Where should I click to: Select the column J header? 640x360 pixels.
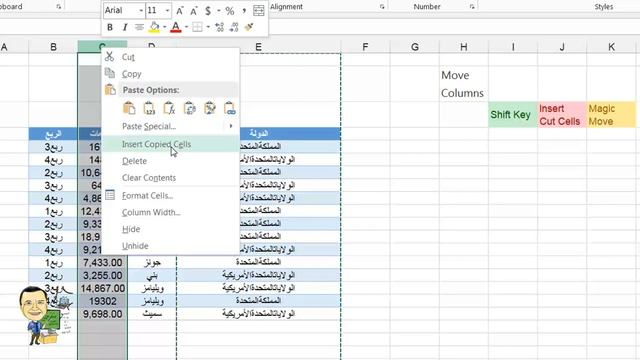coord(562,47)
